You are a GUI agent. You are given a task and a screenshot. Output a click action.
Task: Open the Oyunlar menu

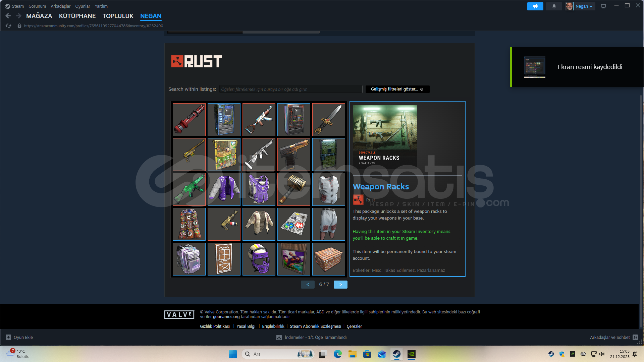coord(83,6)
